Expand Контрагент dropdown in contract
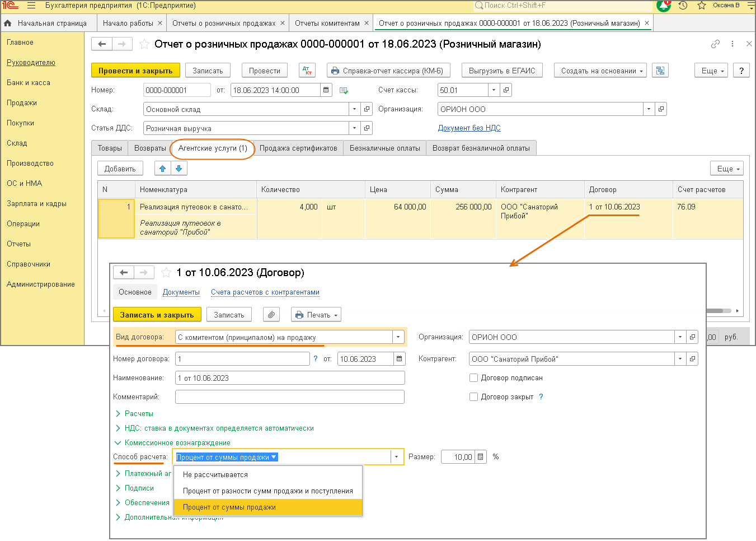756x541 pixels. [680, 359]
